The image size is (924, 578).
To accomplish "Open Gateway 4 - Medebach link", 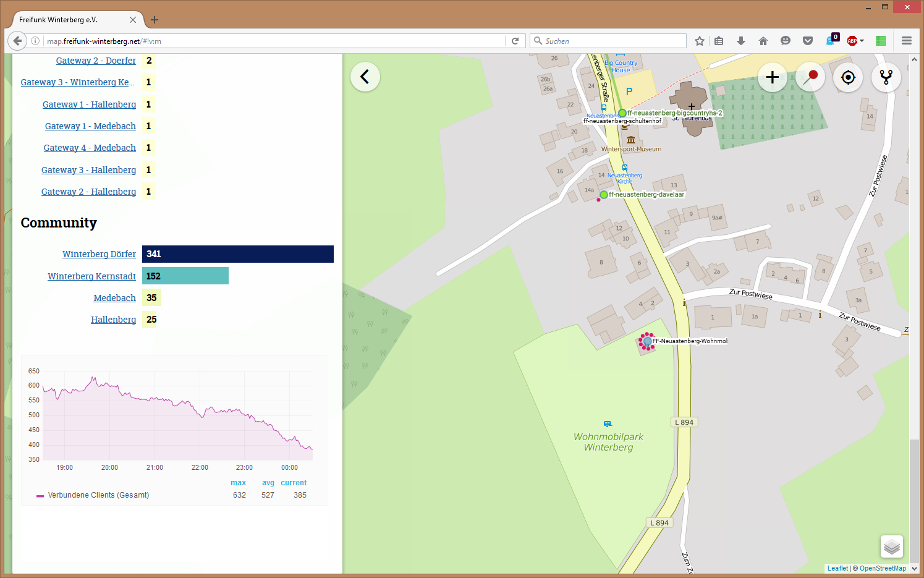I will (90, 148).
